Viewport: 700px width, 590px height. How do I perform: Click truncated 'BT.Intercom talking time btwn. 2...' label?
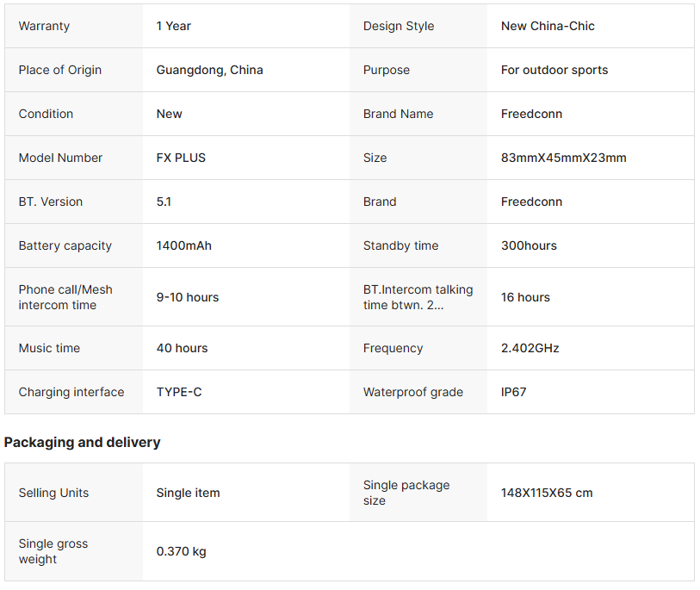[418, 297]
